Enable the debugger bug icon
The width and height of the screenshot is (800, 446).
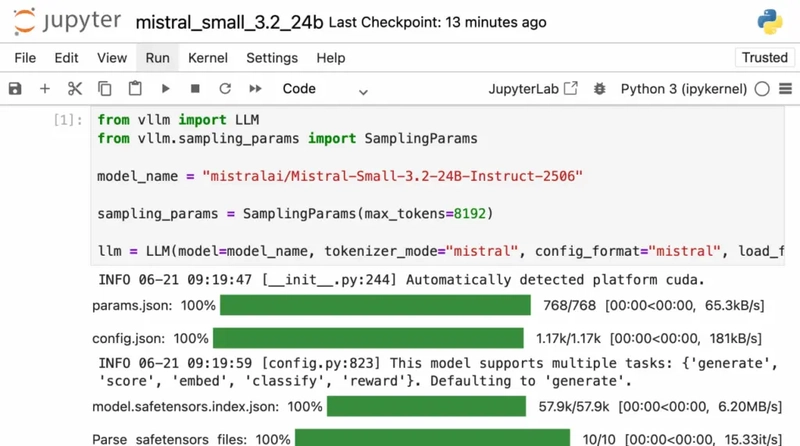[600, 89]
